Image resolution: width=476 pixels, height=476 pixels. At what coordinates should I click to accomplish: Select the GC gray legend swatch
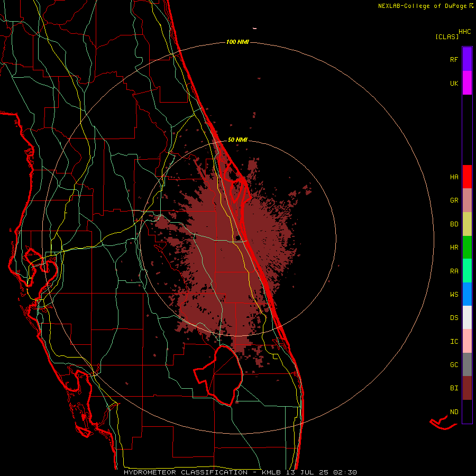coord(467,364)
